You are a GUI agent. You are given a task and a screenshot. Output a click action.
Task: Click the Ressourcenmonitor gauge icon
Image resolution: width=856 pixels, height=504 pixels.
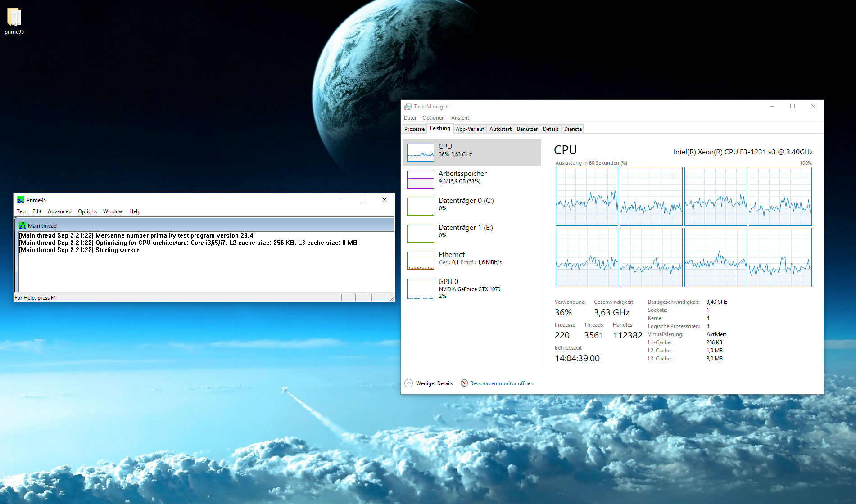pos(464,383)
